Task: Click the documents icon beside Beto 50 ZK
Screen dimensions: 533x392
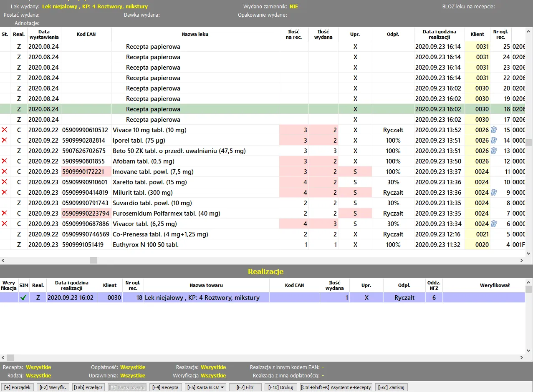Action: (x=493, y=151)
